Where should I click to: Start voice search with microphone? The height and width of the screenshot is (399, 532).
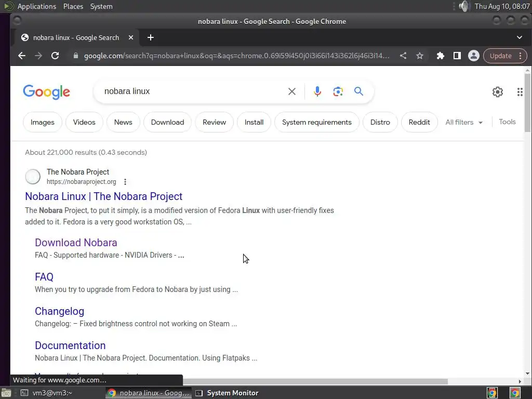click(x=317, y=91)
